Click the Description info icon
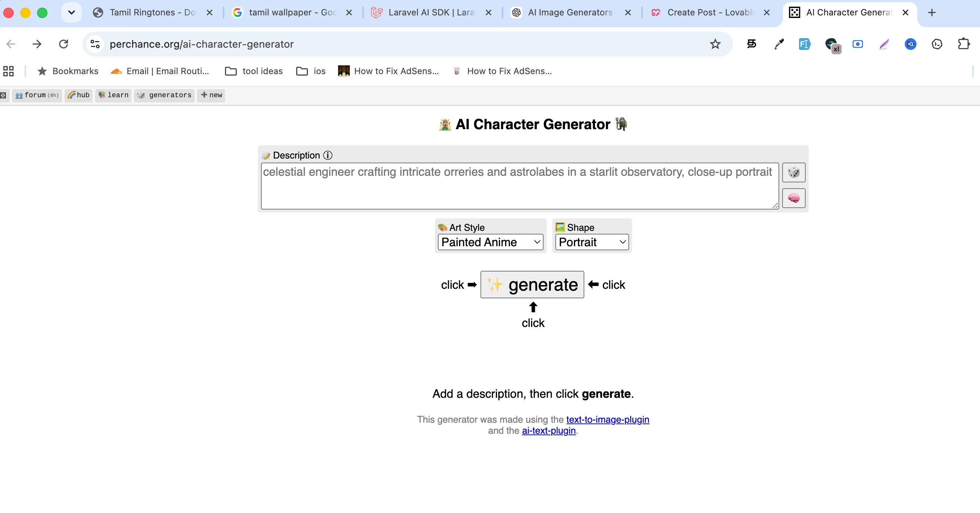The height and width of the screenshot is (513, 980). click(x=327, y=155)
